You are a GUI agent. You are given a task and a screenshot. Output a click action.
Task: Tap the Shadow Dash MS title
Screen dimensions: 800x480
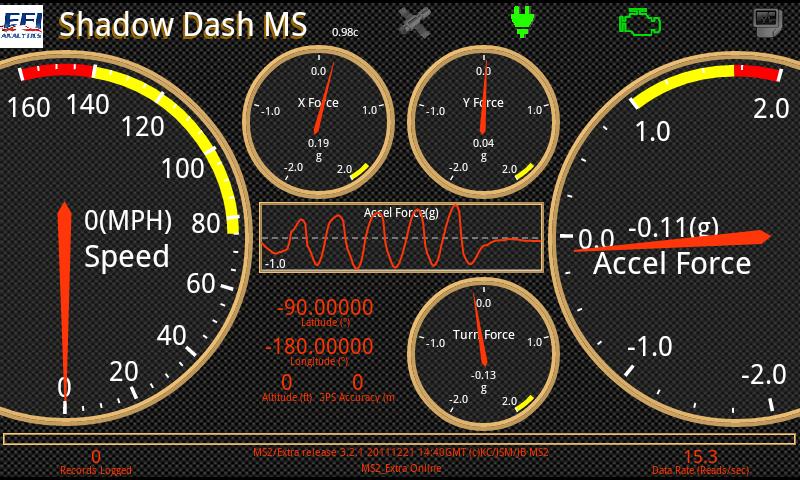pyautogui.click(x=183, y=24)
